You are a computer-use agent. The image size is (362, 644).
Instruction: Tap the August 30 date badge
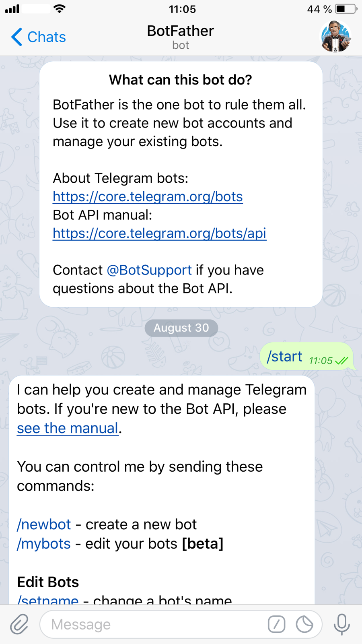pos(181,328)
